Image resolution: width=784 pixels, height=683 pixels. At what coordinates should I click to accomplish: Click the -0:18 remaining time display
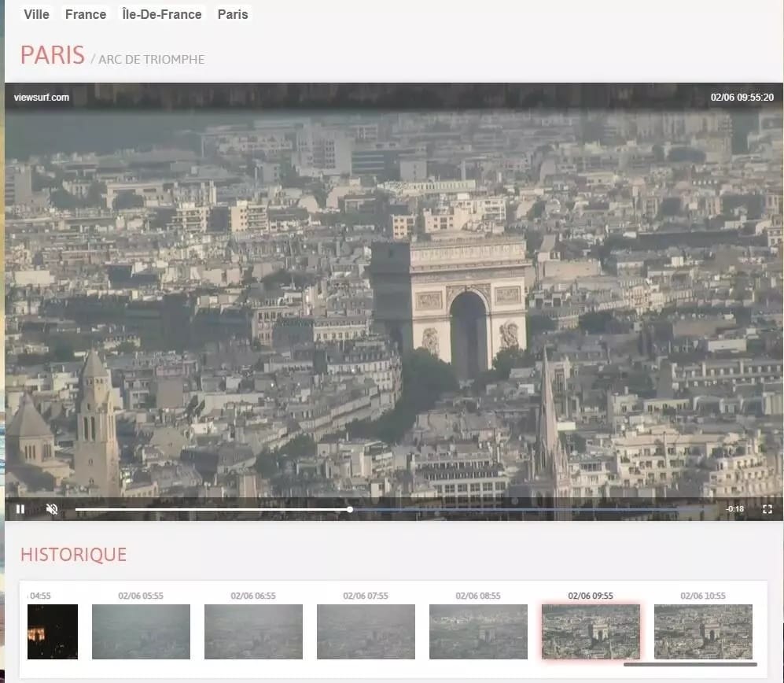click(735, 509)
